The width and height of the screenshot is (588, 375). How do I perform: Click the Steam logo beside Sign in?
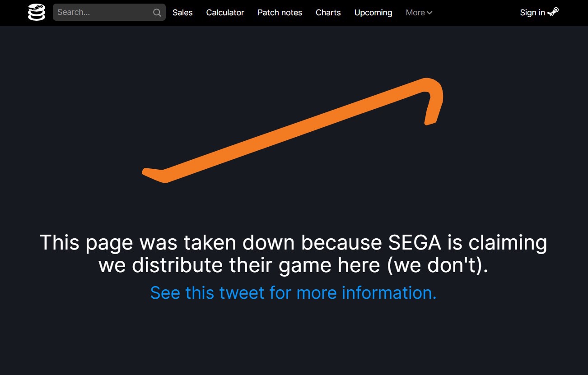[x=553, y=12]
